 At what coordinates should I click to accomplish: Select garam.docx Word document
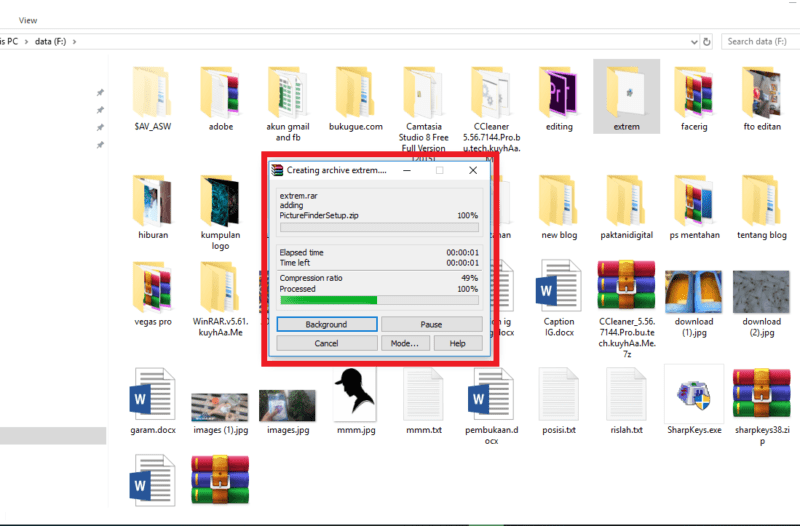153,402
